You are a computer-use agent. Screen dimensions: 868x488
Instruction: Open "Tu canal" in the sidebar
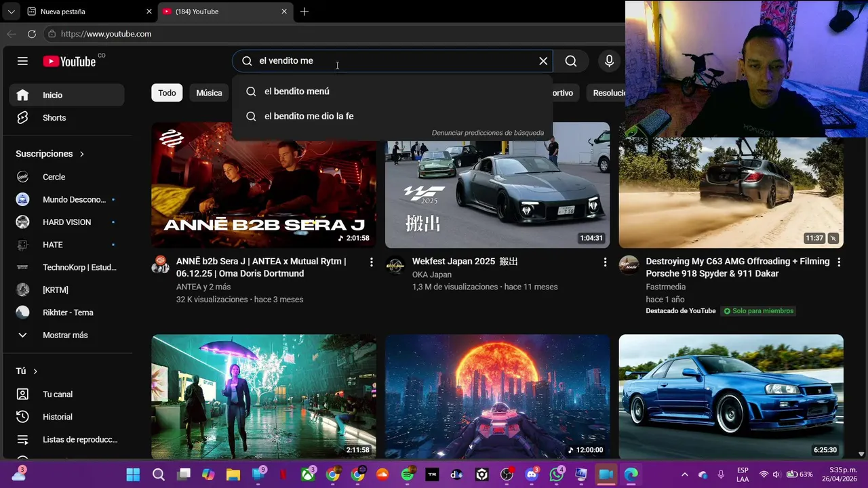point(66,394)
